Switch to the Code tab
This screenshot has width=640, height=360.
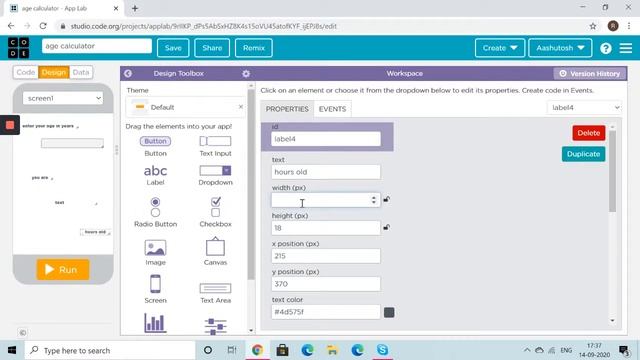click(26, 72)
